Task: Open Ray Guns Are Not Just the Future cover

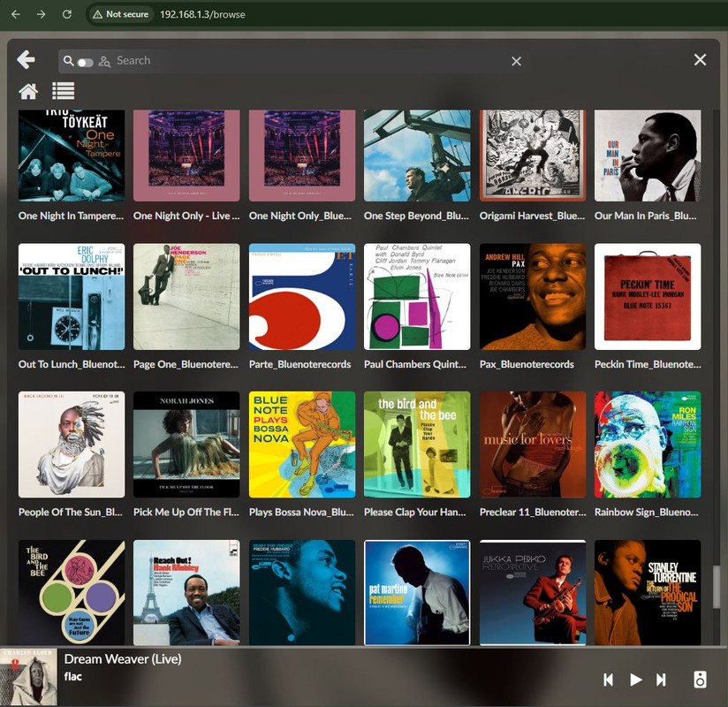Action: [x=72, y=592]
